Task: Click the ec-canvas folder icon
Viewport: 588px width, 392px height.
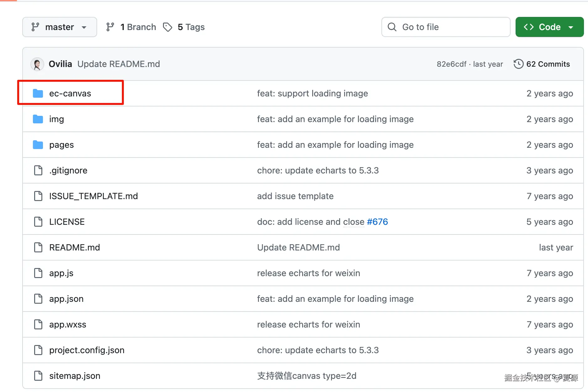Action: pyautogui.click(x=38, y=93)
